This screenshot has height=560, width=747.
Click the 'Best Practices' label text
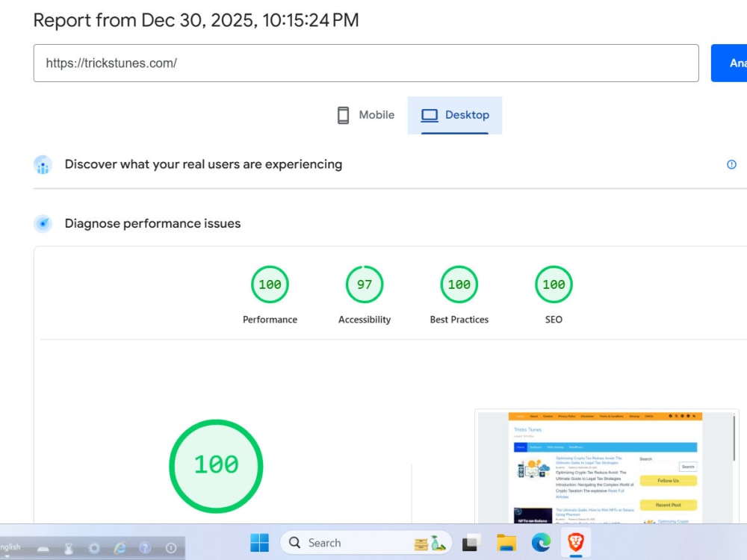[459, 320]
